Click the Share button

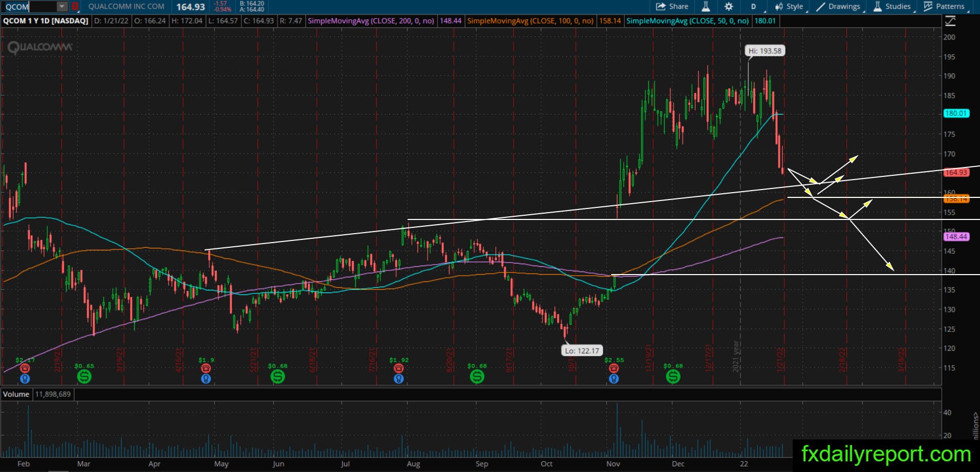click(672, 6)
